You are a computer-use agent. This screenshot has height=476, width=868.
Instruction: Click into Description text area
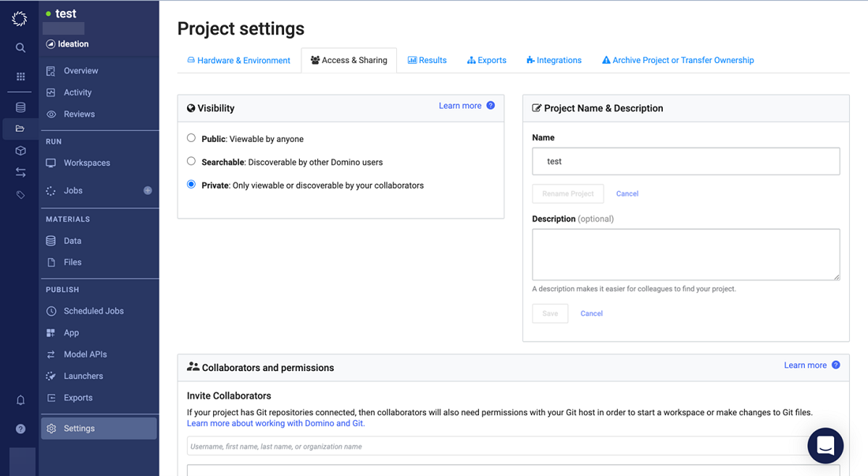686,255
